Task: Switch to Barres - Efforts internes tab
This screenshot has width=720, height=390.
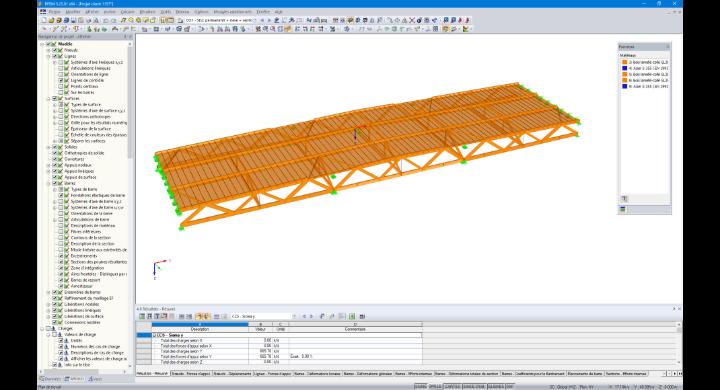Action: pos(413,374)
